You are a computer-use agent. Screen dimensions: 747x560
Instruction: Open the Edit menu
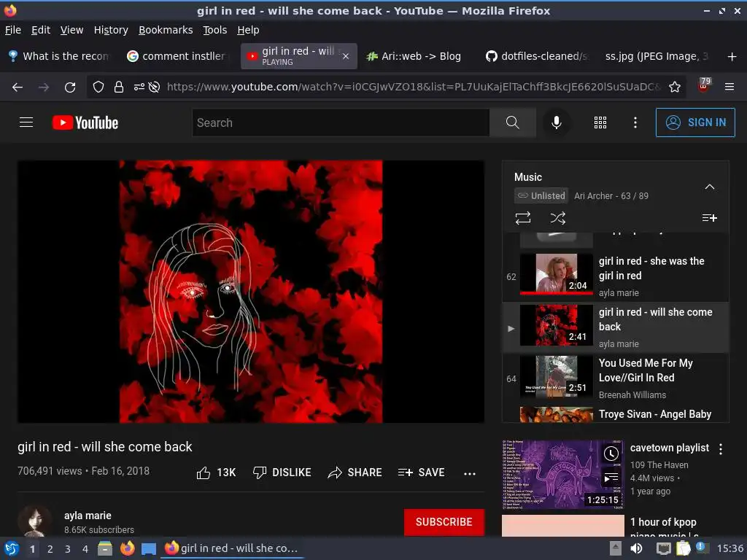tap(41, 30)
